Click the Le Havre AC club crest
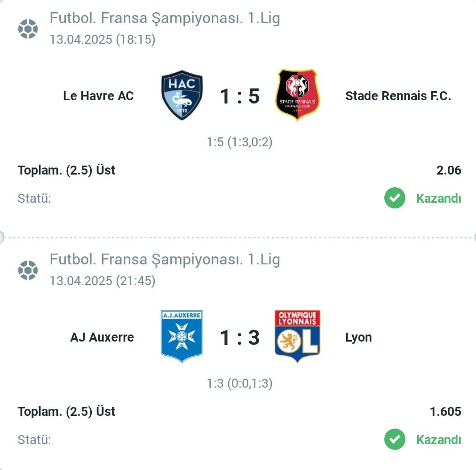This screenshot has height=470, width=476. [182, 96]
